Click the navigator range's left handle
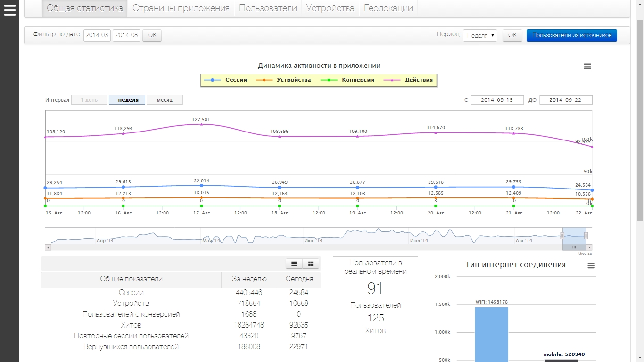 point(562,235)
